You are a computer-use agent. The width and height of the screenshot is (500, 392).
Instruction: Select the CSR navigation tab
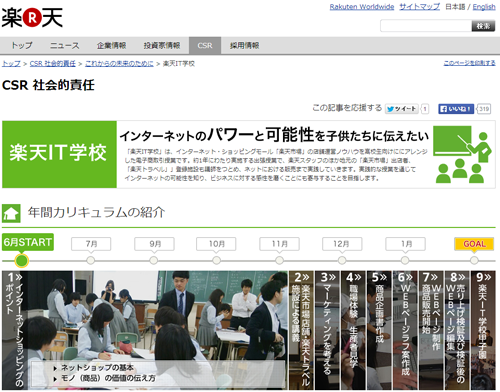(x=205, y=45)
